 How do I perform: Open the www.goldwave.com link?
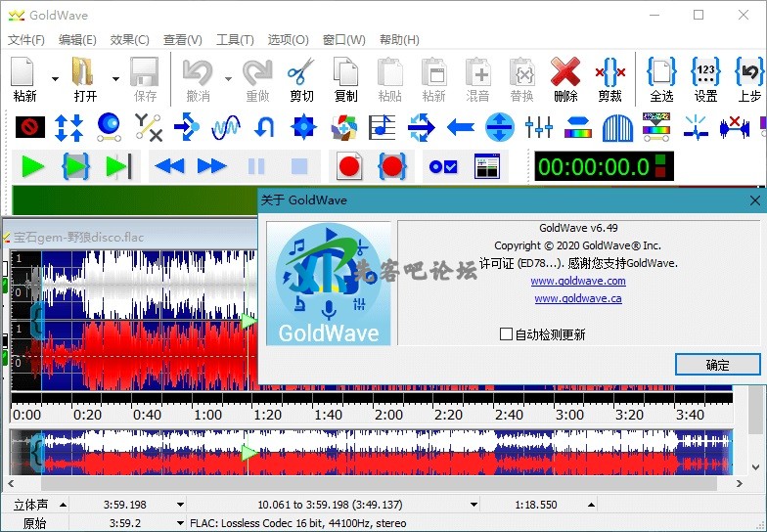(578, 281)
